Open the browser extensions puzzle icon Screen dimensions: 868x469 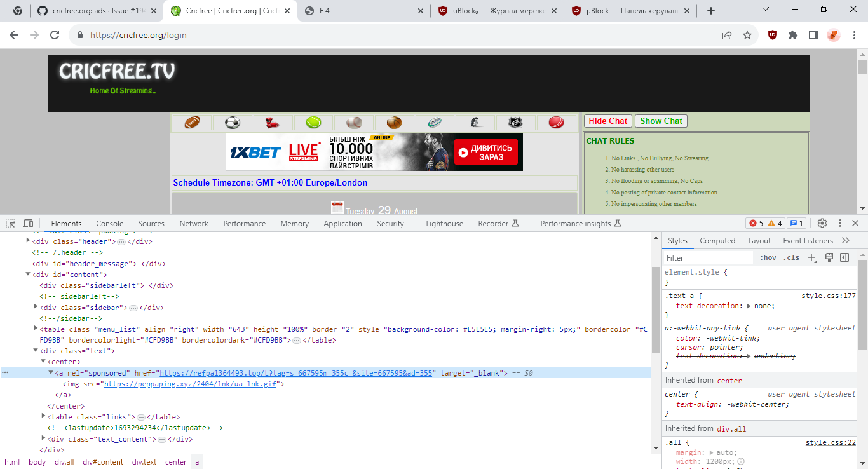[793, 35]
